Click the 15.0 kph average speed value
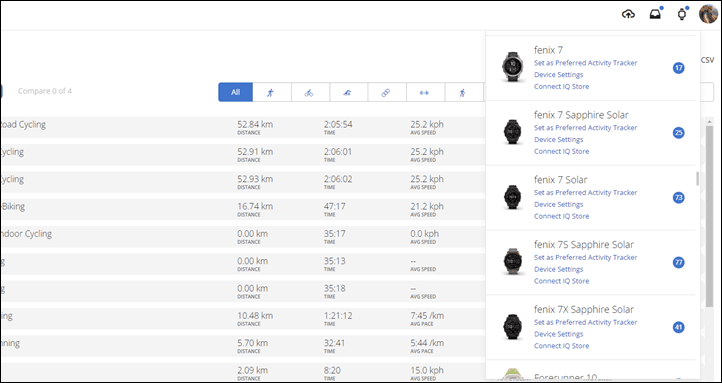The width and height of the screenshot is (722, 383). pyautogui.click(x=427, y=371)
